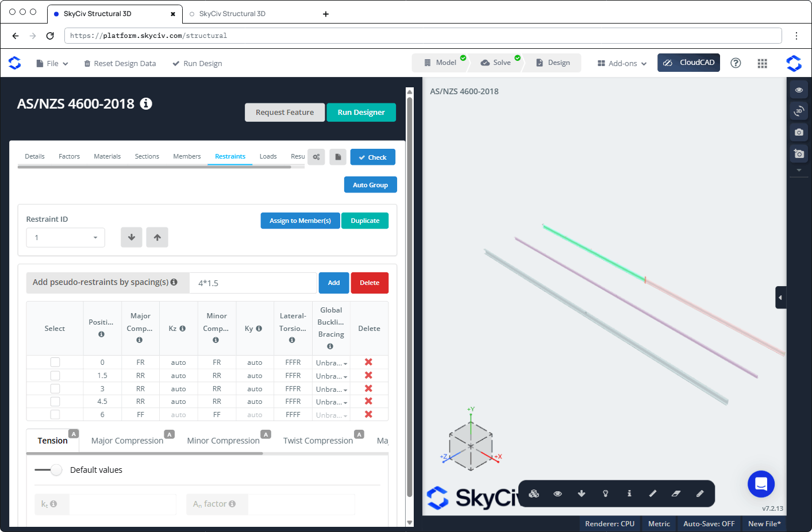Open the apps grid icon

pyautogui.click(x=763, y=63)
